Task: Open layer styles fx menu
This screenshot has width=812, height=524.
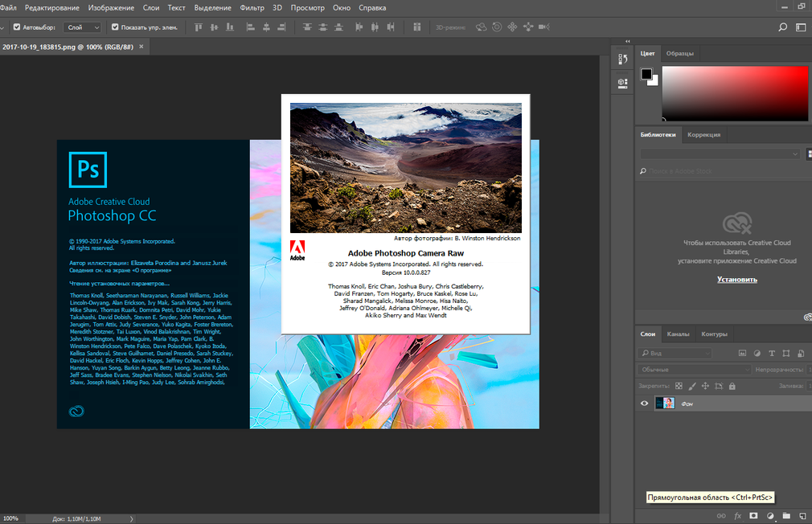Action: (x=738, y=516)
